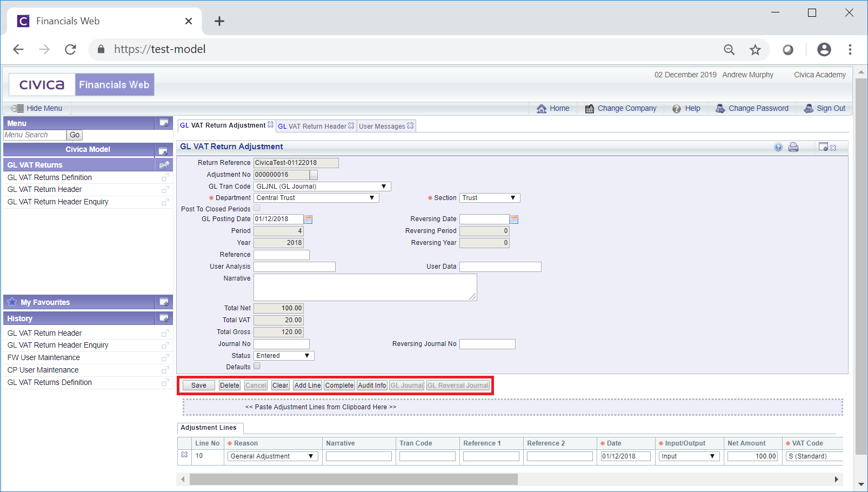Open History CP User Maintenance popup icon
The height and width of the screenshot is (492, 868).
(165, 370)
